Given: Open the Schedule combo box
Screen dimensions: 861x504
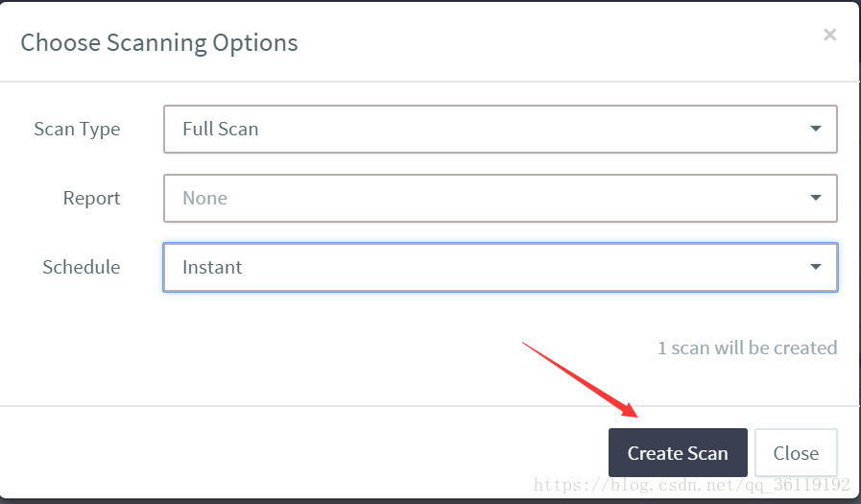Looking at the screenshot, I should coord(500,268).
